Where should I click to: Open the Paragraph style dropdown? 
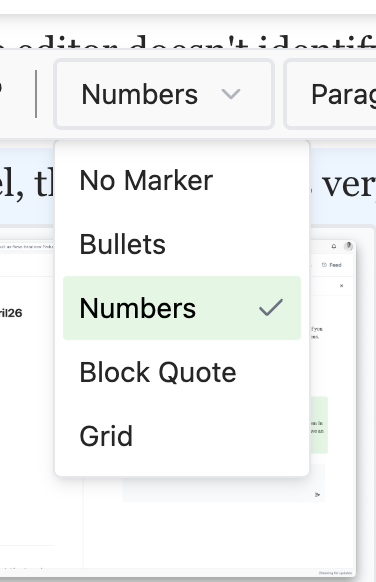[x=330, y=94]
